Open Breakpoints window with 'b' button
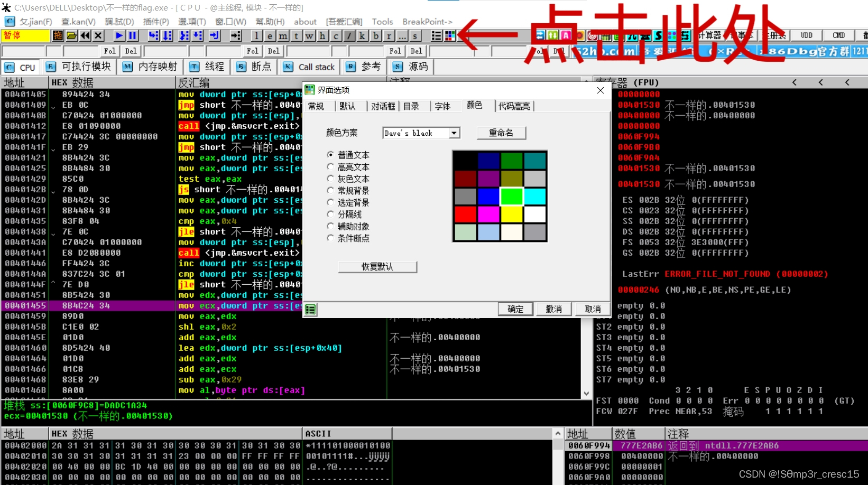The width and height of the screenshot is (868, 485). click(x=376, y=35)
